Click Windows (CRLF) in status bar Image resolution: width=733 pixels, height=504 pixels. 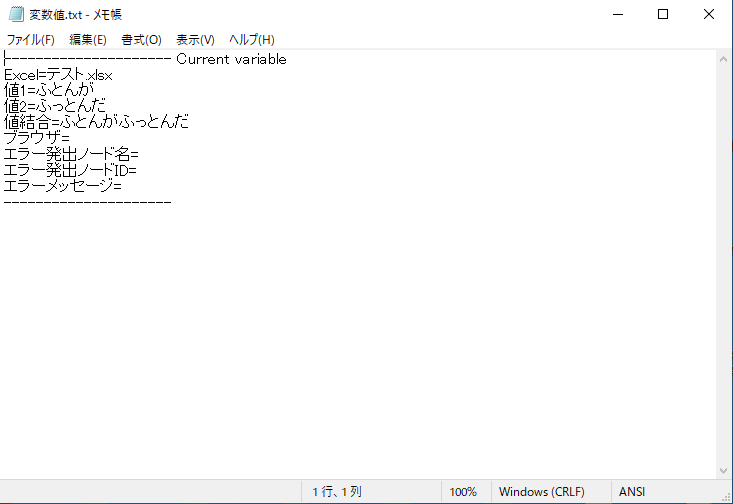click(541, 492)
